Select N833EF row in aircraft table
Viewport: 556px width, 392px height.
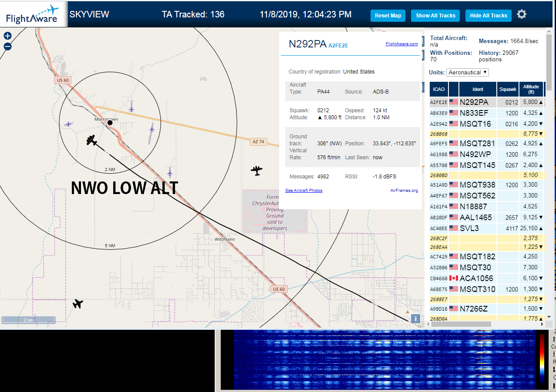486,113
